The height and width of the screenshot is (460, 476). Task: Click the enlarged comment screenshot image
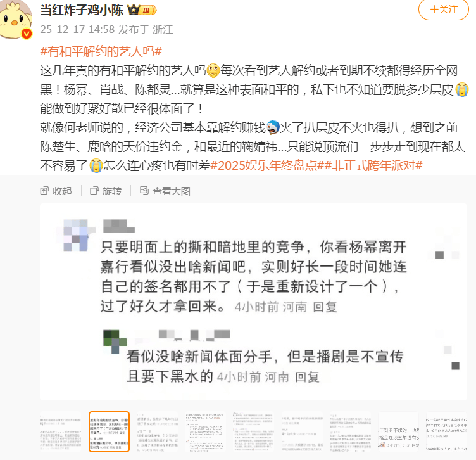(253, 302)
